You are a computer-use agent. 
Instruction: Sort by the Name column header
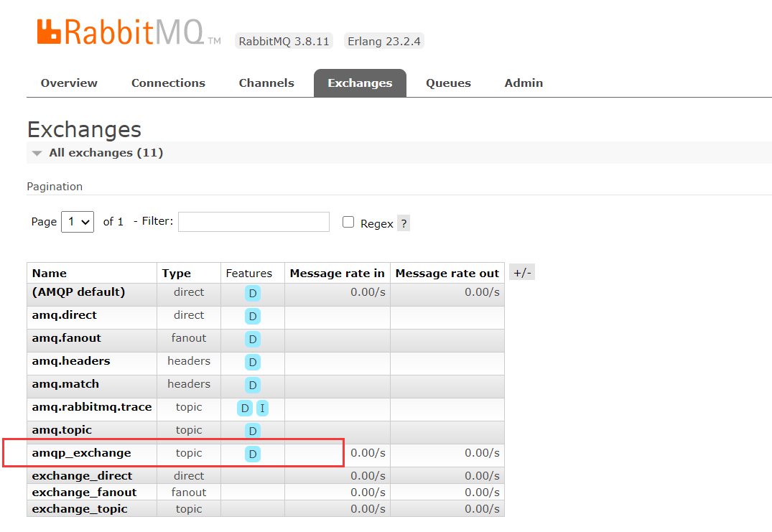pyautogui.click(x=50, y=274)
